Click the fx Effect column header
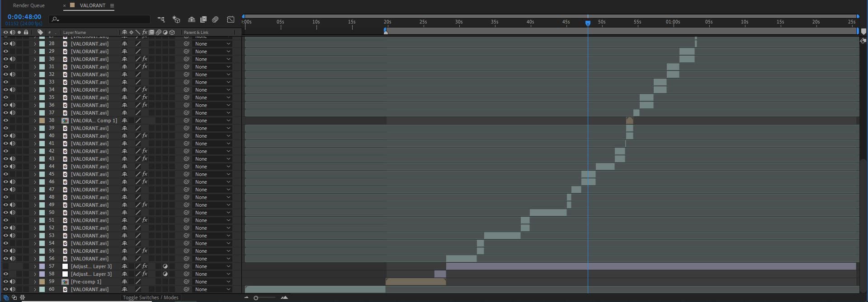This screenshot has height=302, width=868. (145, 32)
